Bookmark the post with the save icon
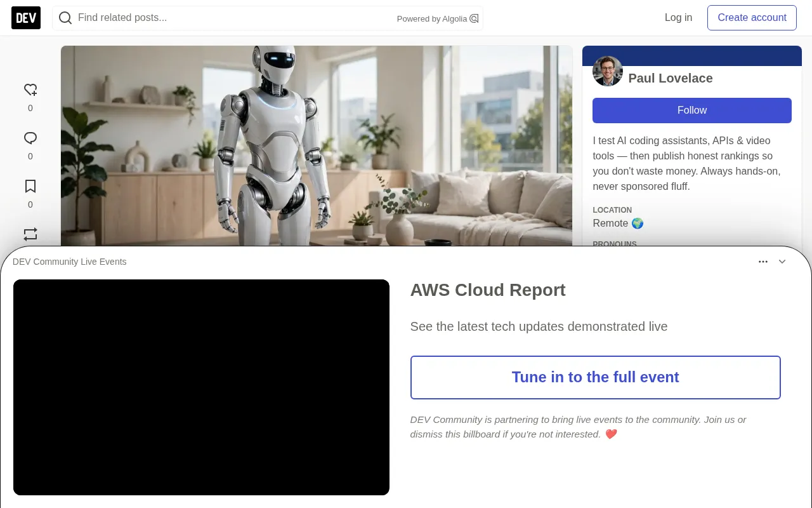812x508 pixels. pos(30,186)
